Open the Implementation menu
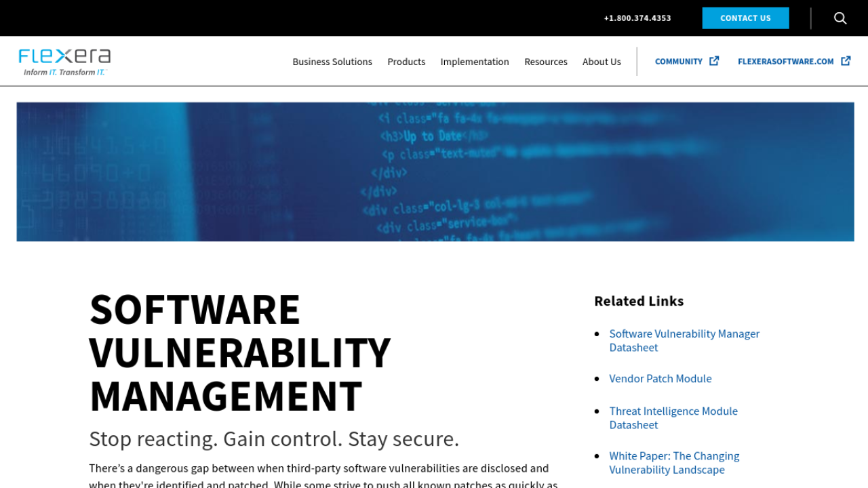This screenshot has width=868, height=488. coord(475,62)
